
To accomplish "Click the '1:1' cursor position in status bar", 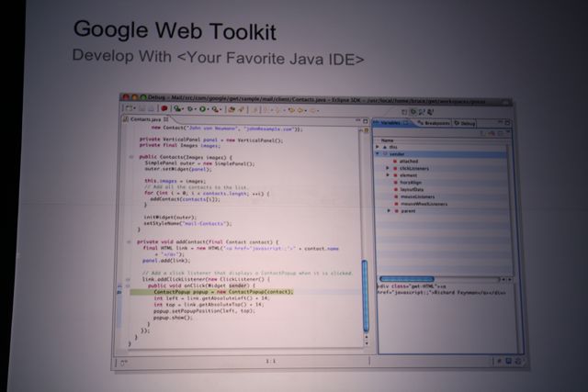I will click(x=271, y=362).
